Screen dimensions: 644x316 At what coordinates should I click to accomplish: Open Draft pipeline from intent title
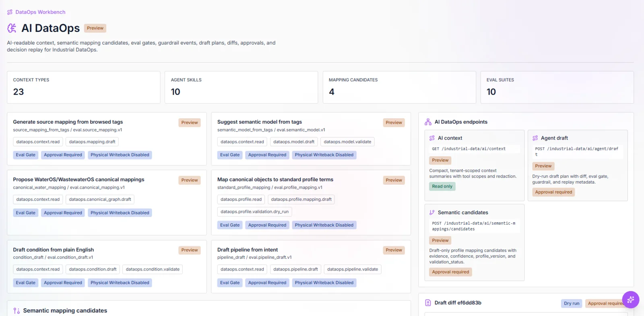click(x=248, y=250)
